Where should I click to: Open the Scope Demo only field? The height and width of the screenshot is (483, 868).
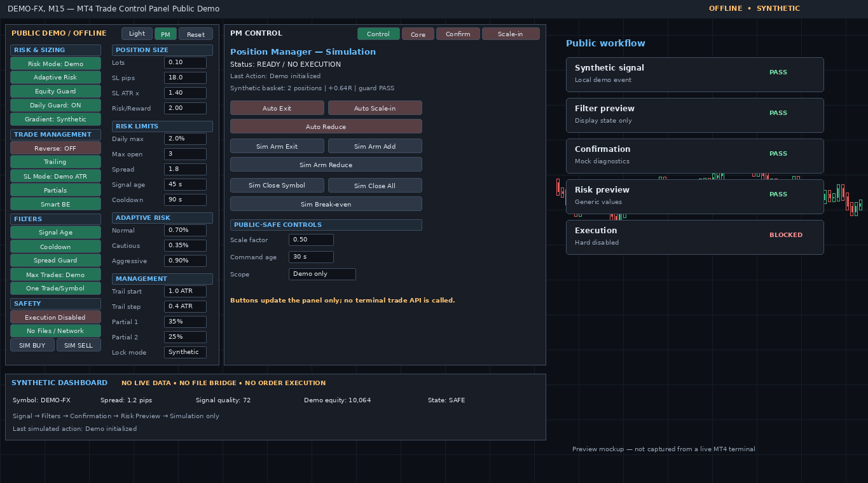click(x=322, y=274)
